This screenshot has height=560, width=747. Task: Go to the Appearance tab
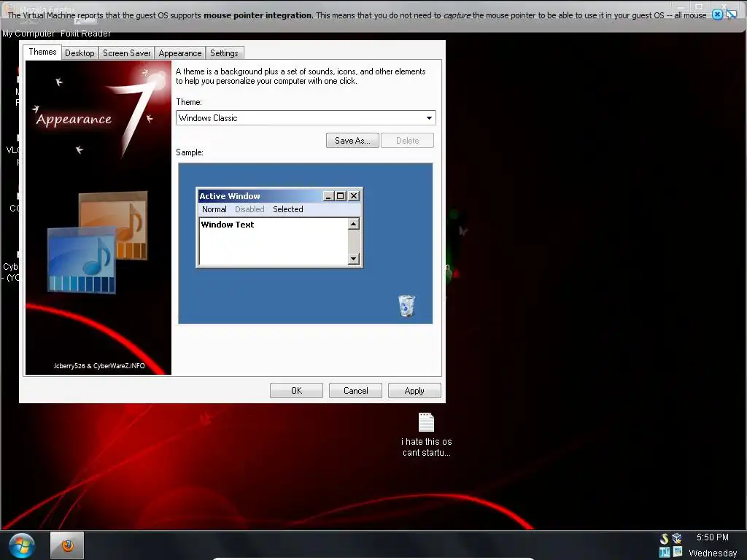pyautogui.click(x=180, y=53)
